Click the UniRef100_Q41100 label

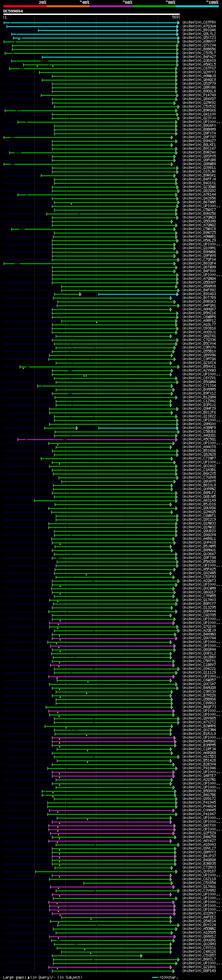click(x=199, y=114)
